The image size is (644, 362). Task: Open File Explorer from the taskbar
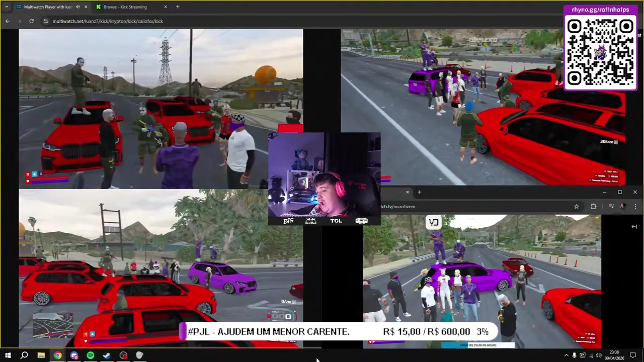tap(41, 355)
